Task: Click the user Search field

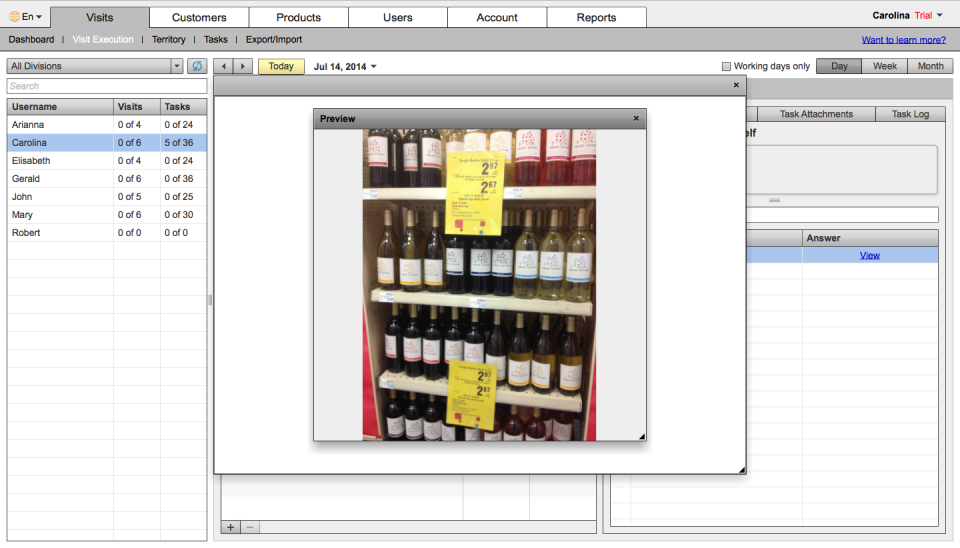Action: click(x=107, y=86)
